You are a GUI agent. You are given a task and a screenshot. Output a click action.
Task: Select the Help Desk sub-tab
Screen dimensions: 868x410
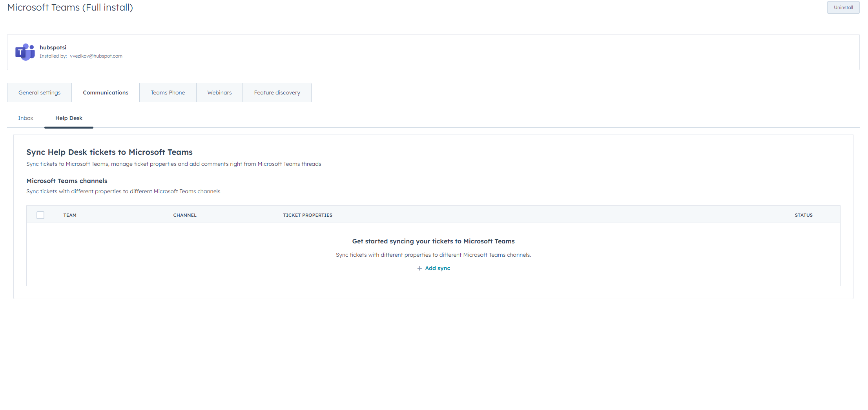[x=69, y=118]
